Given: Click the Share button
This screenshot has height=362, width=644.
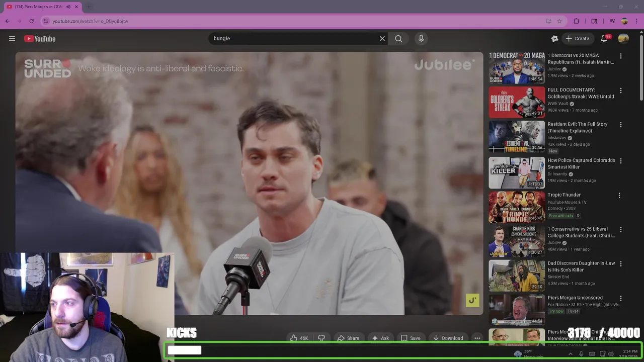Looking at the screenshot, I should coord(348,338).
